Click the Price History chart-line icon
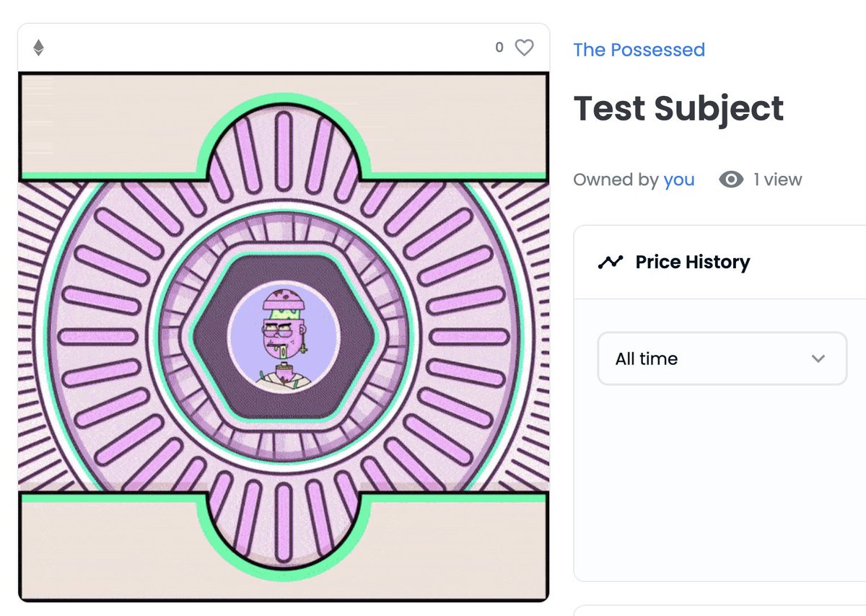866x616 pixels. tap(611, 262)
